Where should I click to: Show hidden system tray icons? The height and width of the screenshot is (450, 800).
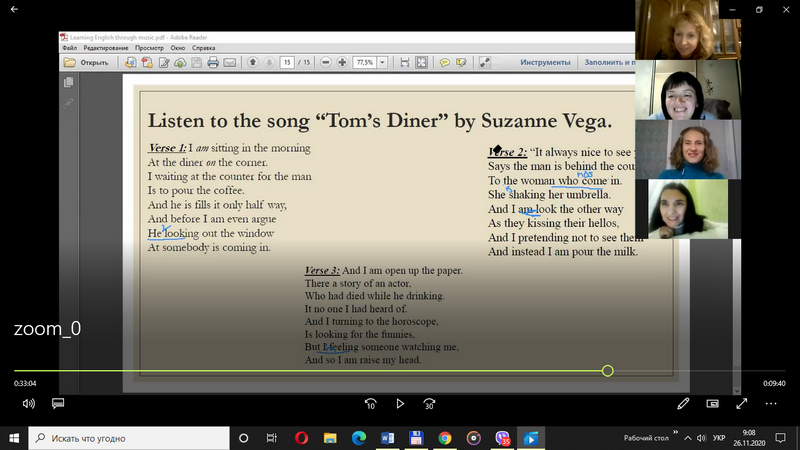pyautogui.click(x=688, y=438)
